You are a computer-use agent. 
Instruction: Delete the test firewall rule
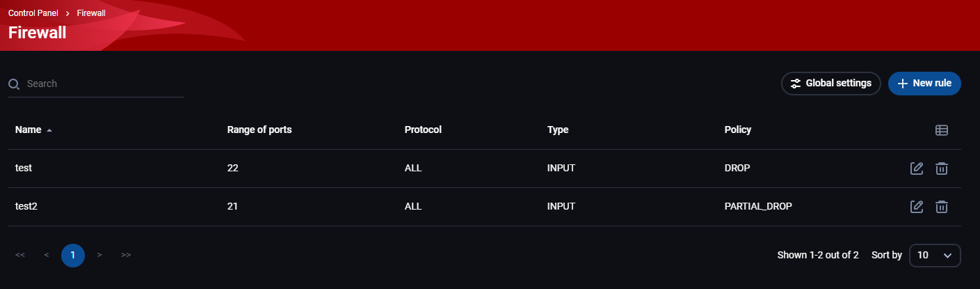point(941,169)
